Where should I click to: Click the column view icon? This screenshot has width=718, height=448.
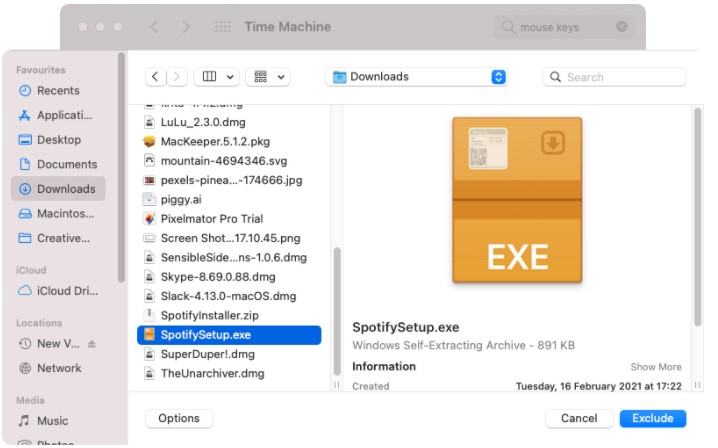click(209, 76)
